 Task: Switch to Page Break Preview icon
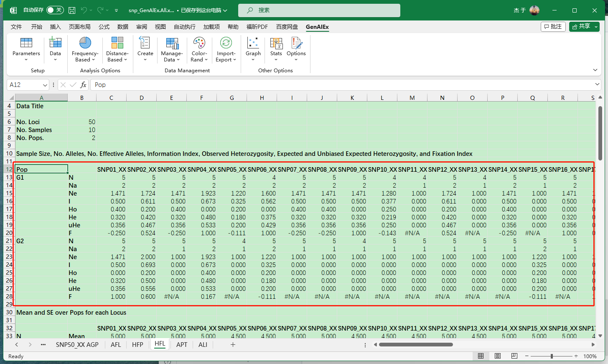coord(514,356)
